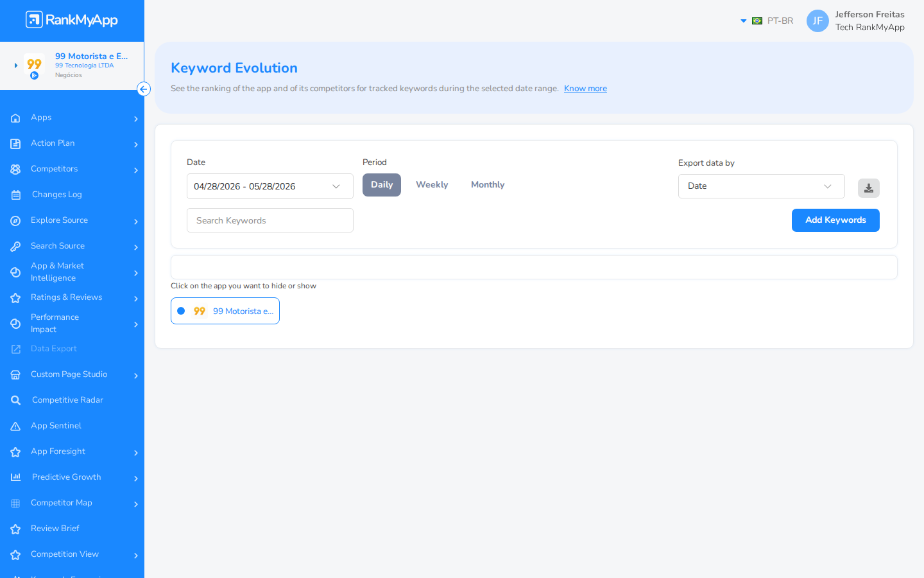Click the Search Source key icon
The height and width of the screenshot is (578, 924).
coord(15,247)
